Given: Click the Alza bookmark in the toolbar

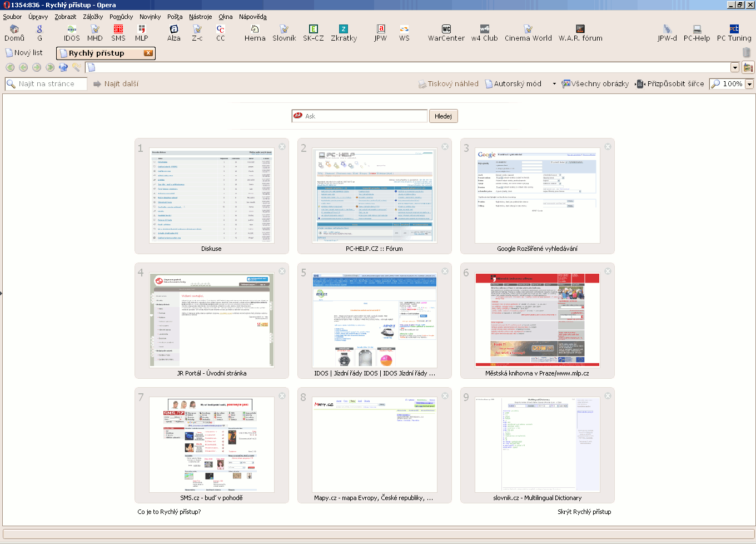Looking at the screenshot, I should [173, 33].
